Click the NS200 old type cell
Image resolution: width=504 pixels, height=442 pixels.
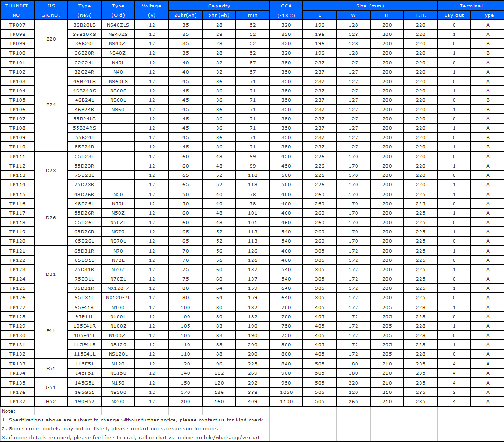(x=118, y=393)
